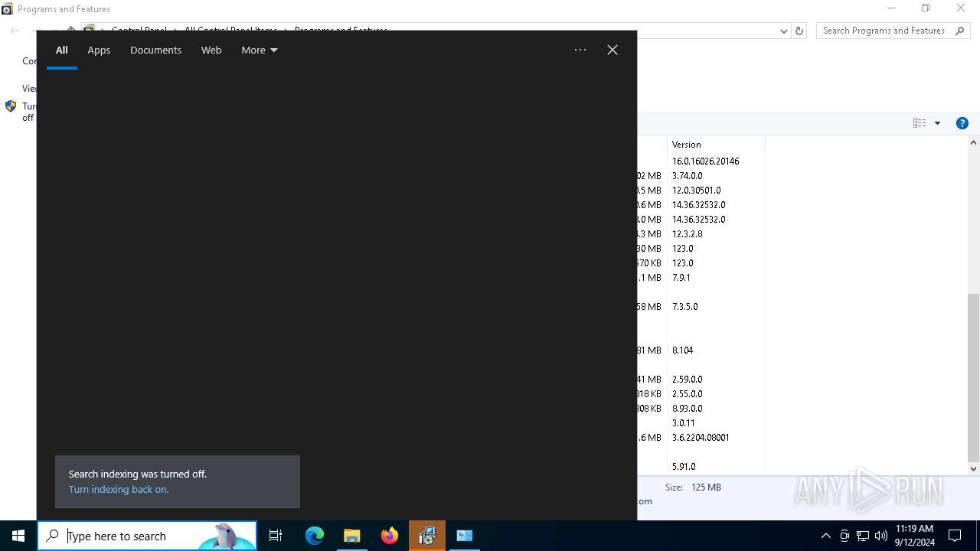Select version 8.104 row

pos(682,350)
